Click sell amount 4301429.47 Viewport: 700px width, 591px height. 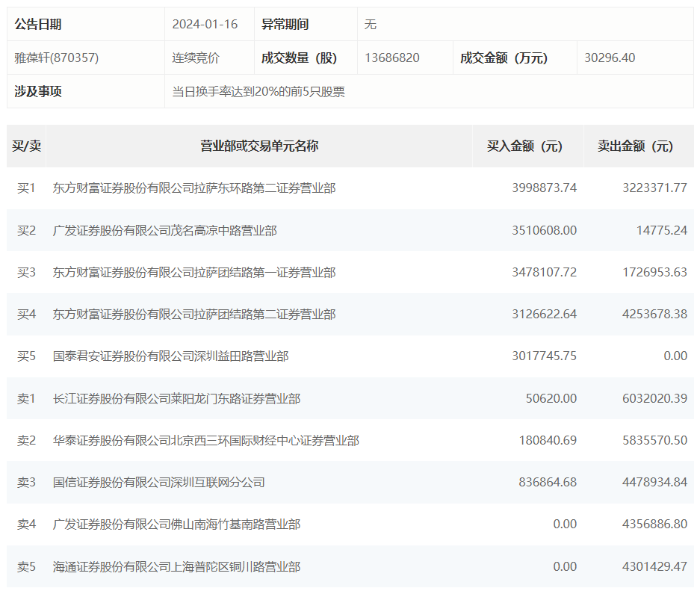(x=655, y=567)
